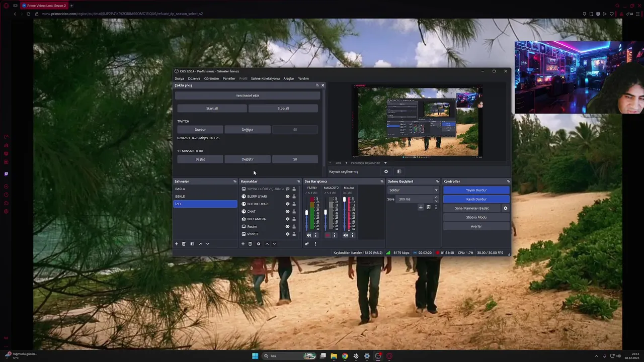The image size is (644, 362).
Task: Stop Twitch output with Durdur
Action: click(x=200, y=130)
